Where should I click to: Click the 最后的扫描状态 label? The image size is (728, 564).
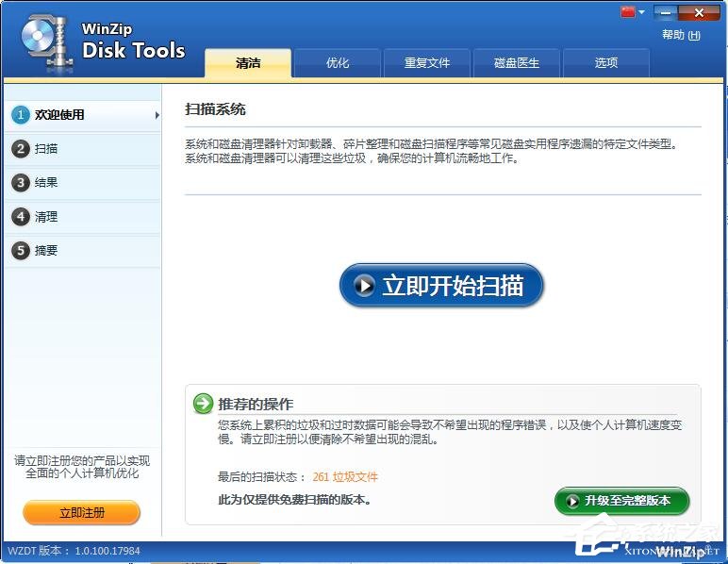tap(261, 476)
